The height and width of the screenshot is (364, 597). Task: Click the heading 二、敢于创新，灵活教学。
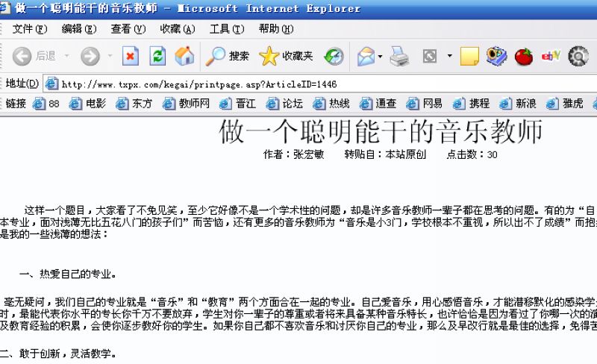58,354
